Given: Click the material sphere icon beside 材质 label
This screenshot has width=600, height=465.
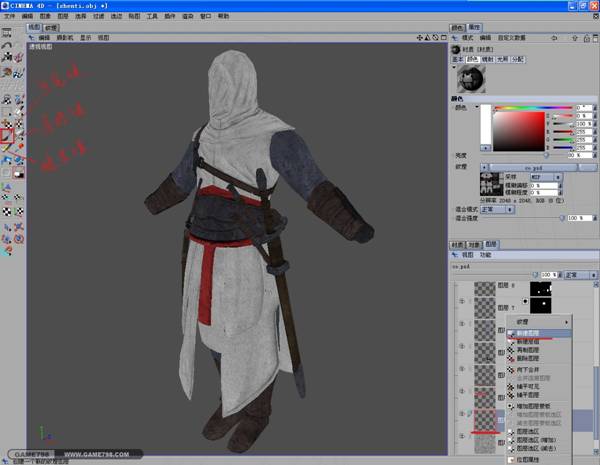Looking at the screenshot, I should [456, 48].
